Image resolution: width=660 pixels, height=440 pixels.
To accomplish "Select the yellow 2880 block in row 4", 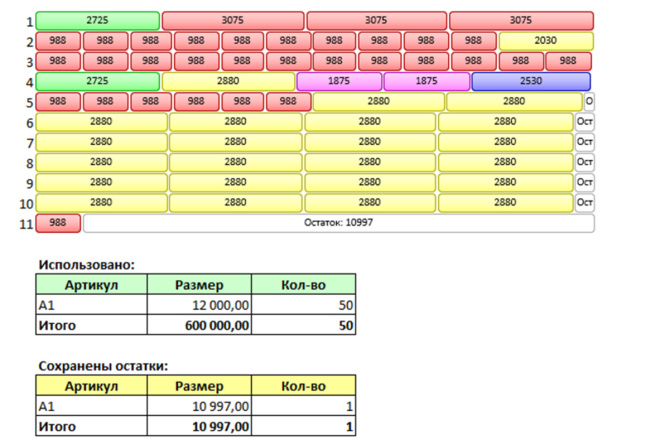I will click(x=228, y=81).
